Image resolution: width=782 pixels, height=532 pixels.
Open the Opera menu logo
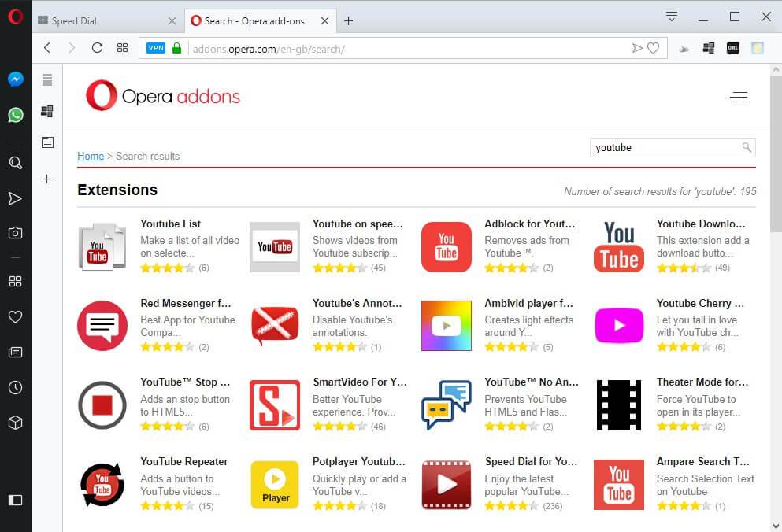[x=16, y=17]
